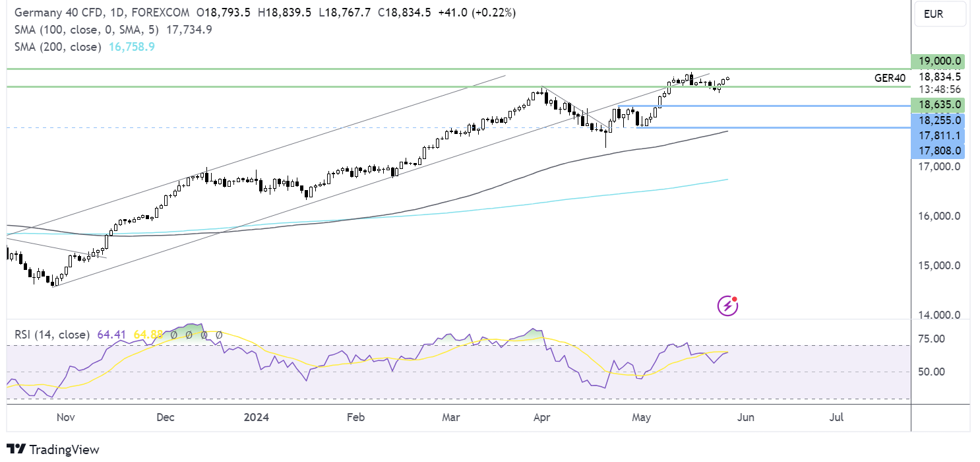Click the 18,635.0 green price label
Screen dimensions: 980x462
point(937,104)
